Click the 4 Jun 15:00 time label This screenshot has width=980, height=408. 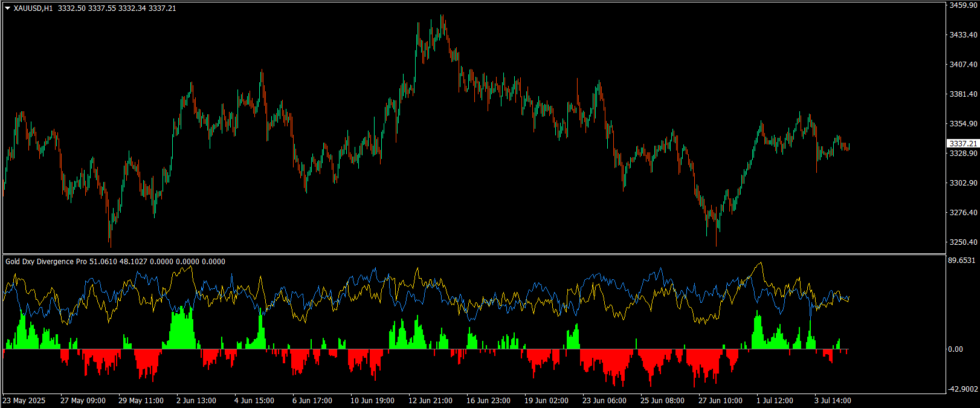pyautogui.click(x=254, y=401)
